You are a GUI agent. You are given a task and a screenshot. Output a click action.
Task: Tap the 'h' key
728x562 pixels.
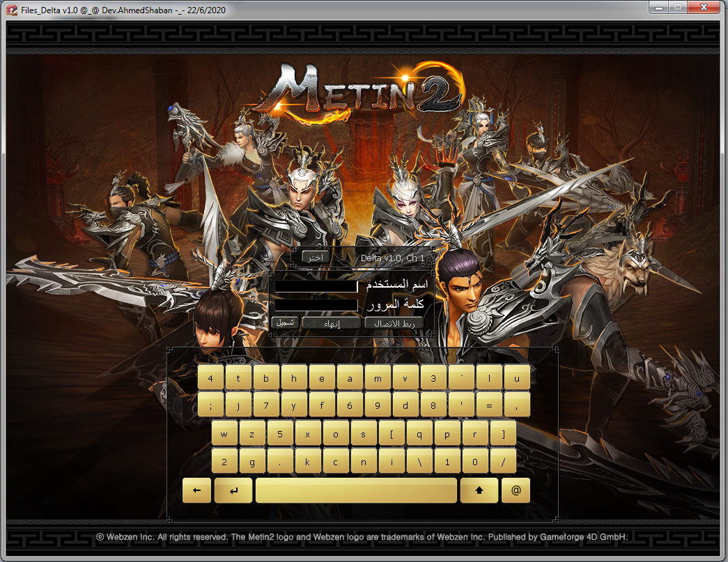pos(294,378)
